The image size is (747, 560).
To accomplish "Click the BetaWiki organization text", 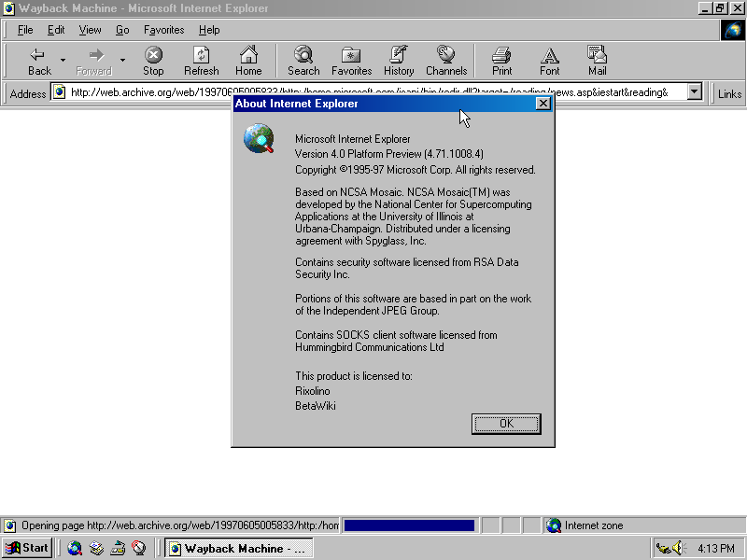I will pos(316,406).
